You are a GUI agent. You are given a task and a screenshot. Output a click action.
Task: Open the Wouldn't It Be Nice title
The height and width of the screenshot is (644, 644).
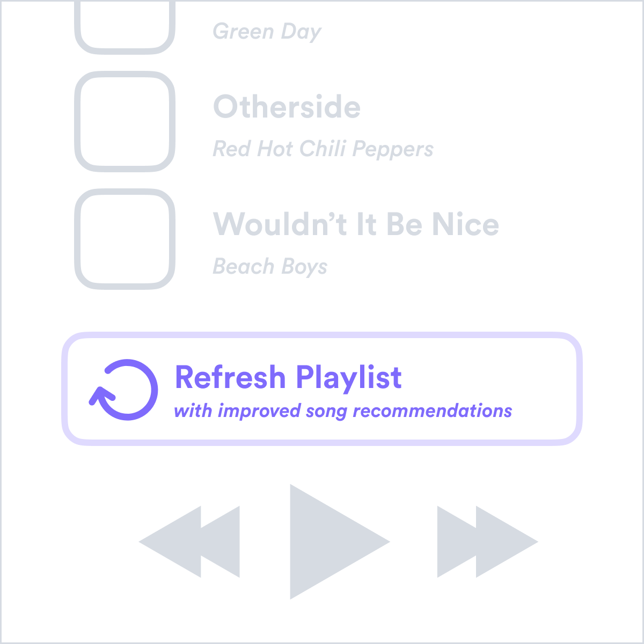click(x=356, y=224)
